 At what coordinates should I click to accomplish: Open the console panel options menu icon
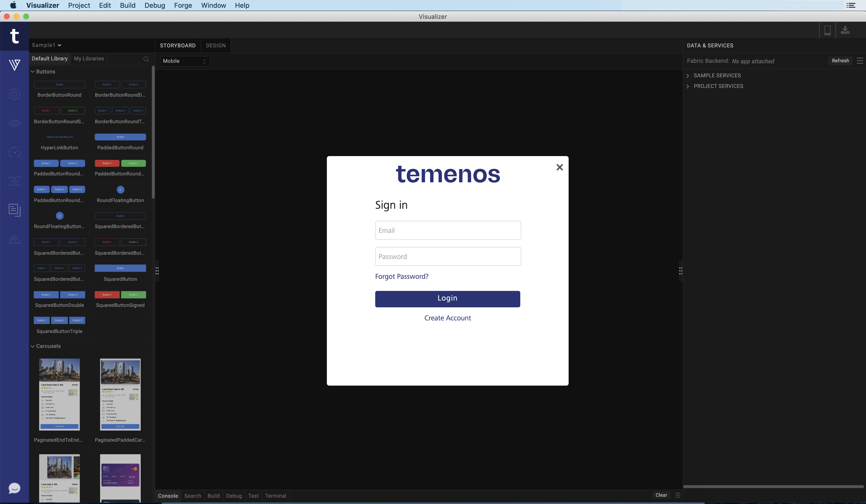(678, 495)
